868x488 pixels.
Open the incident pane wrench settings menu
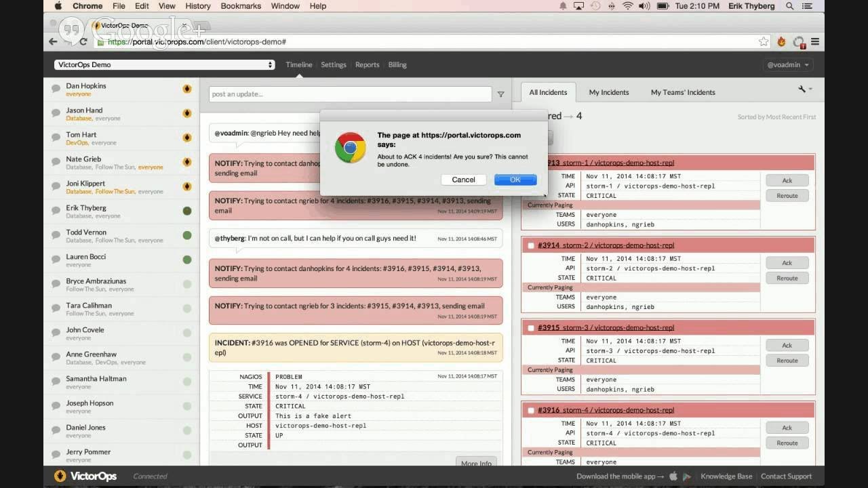(805, 89)
